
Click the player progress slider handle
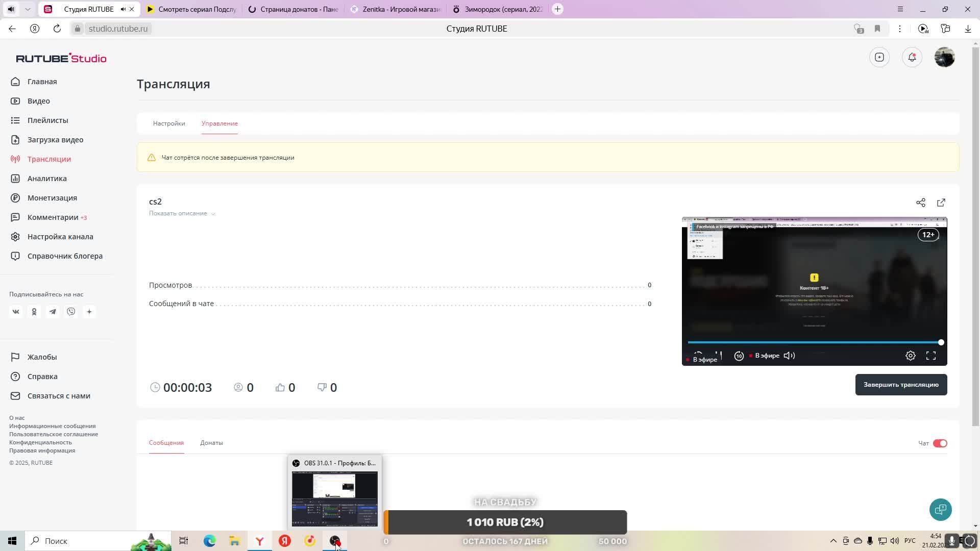click(941, 342)
